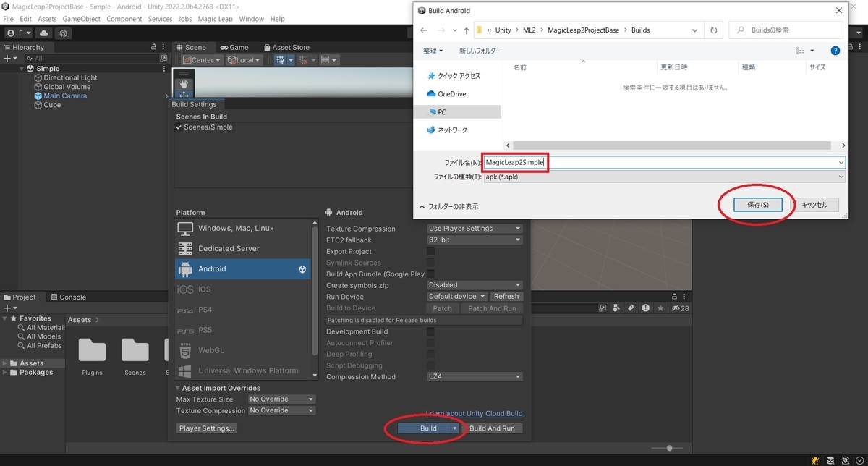Collapse the Simple scene in Hierarchy

pyautogui.click(x=22, y=69)
